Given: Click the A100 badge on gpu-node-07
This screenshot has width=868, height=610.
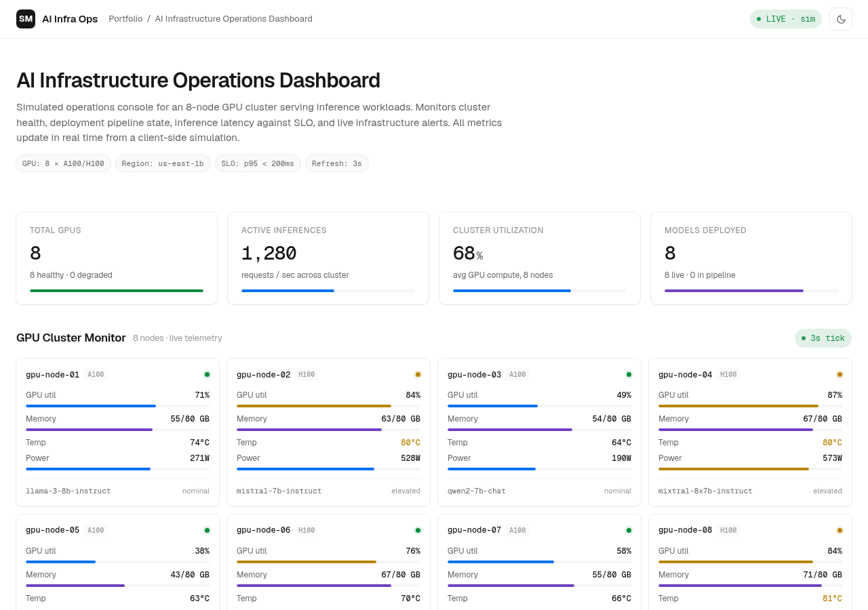Looking at the screenshot, I should coord(517,531).
